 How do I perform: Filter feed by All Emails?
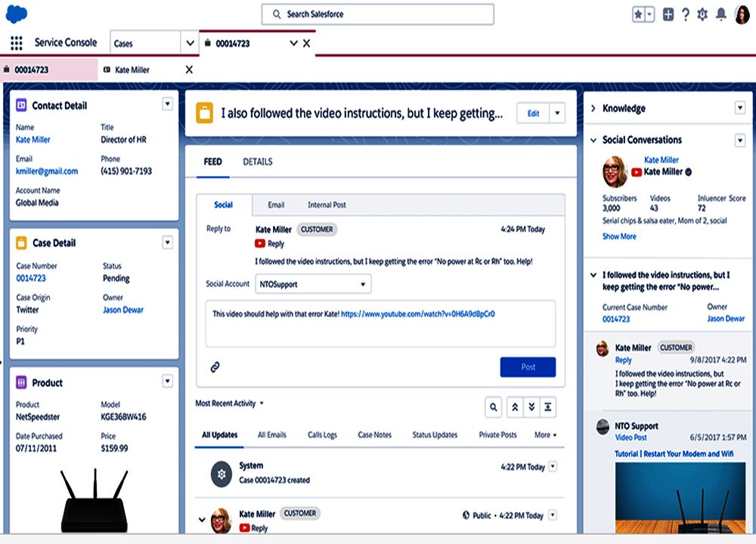(x=271, y=435)
